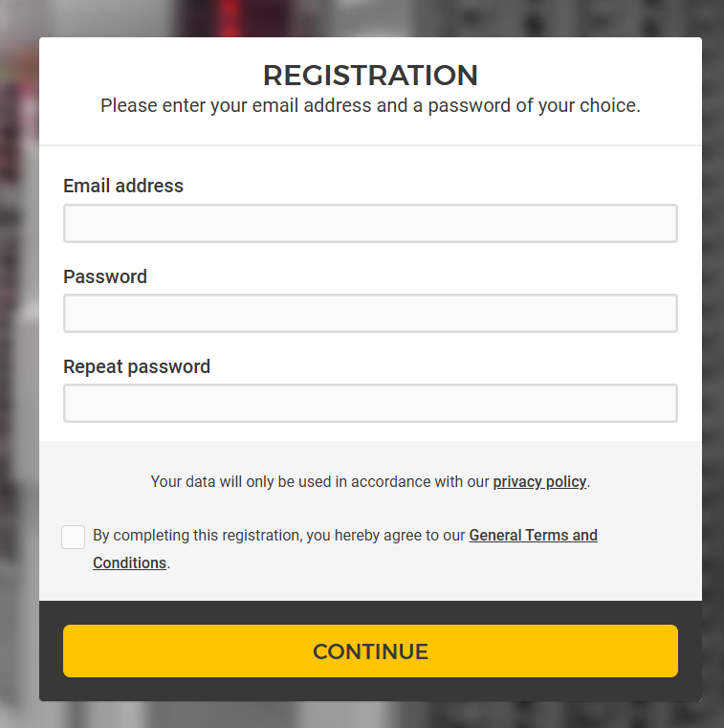Click the REGISTRATION heading

click(x=370, y=76)
